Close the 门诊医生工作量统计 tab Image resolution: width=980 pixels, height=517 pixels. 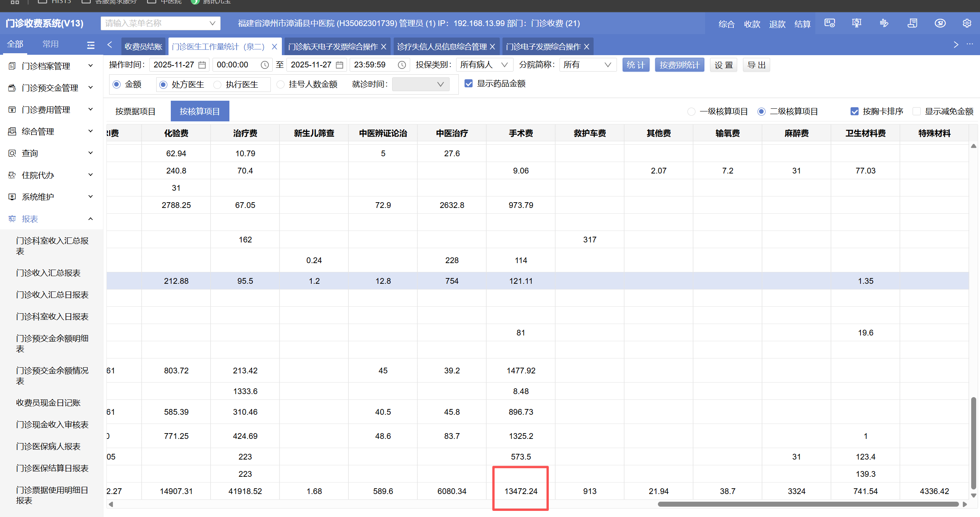(x=274, y=47)
